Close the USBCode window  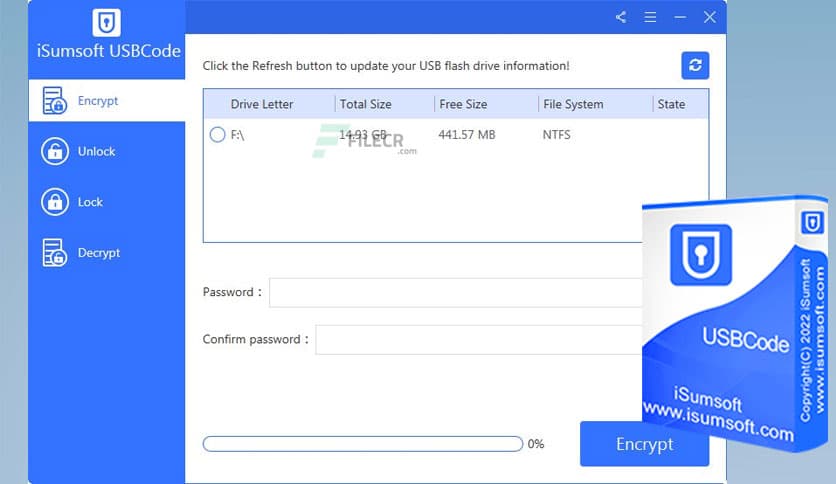coord(710,17)
